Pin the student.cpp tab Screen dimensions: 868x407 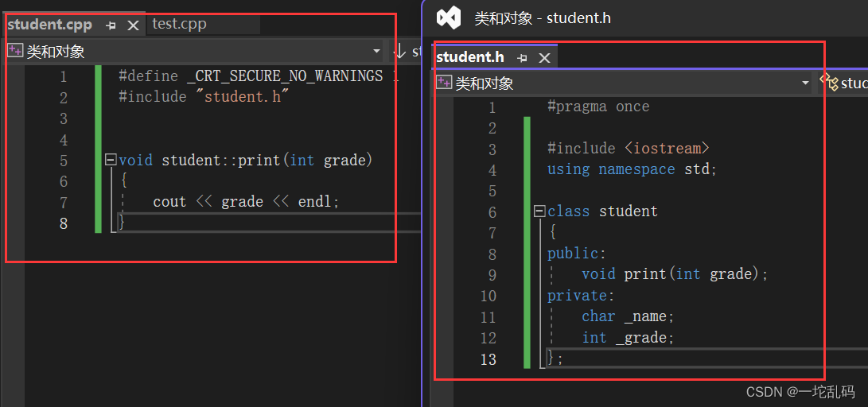111,25
